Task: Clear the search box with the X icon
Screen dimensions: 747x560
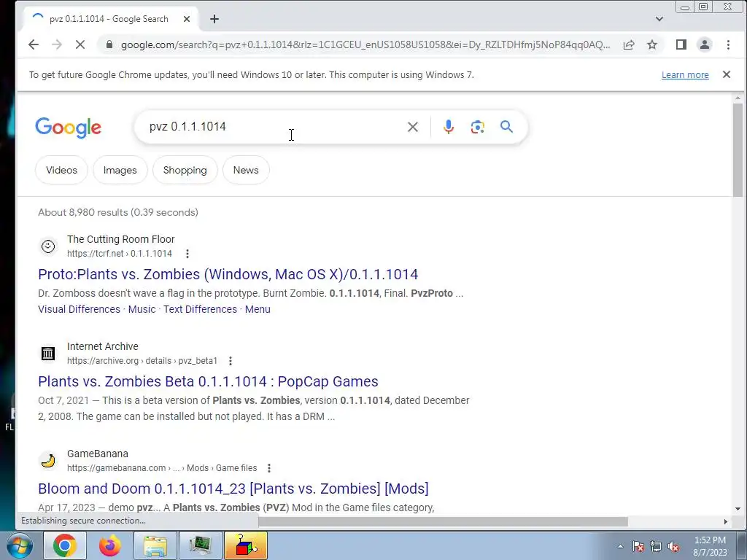Action: pos(413,127)
